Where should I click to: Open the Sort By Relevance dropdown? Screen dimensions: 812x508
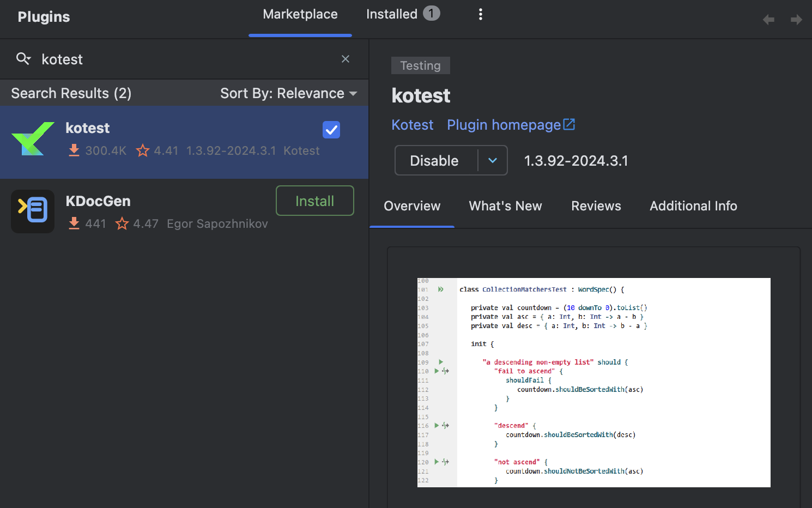coord(288,93)
